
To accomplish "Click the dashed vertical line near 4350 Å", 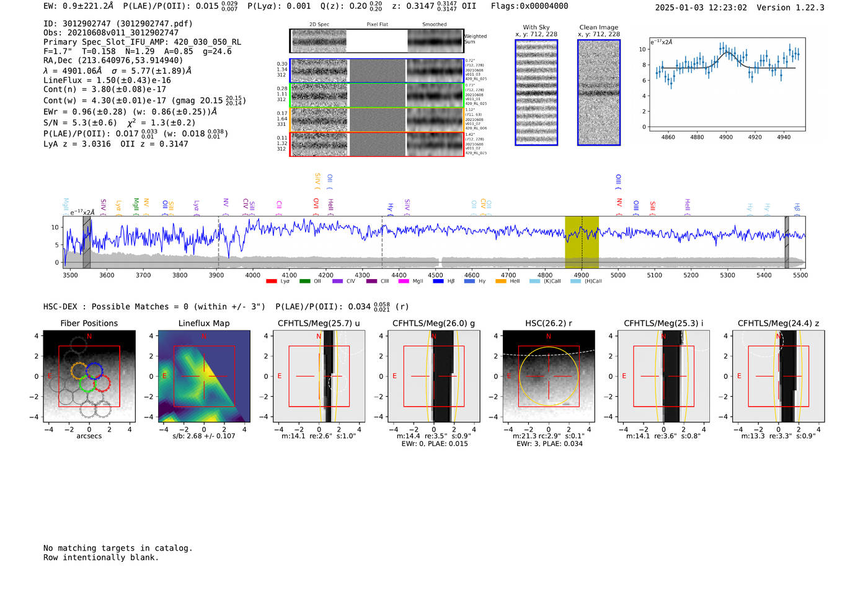I will 382,242.
